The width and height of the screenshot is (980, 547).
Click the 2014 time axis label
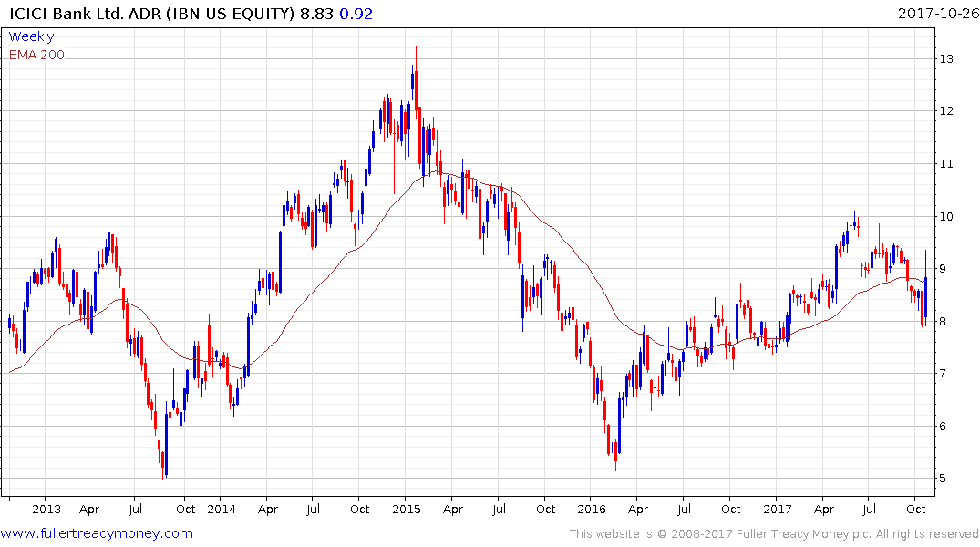222,509
